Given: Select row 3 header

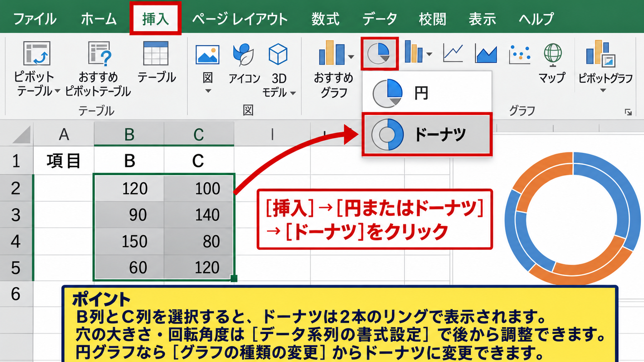Looking at the screenshot, I should (x=16, y=215).
